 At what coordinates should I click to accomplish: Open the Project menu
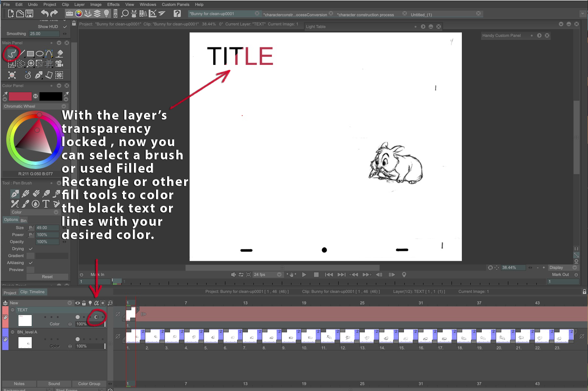[x=49, y=4]
